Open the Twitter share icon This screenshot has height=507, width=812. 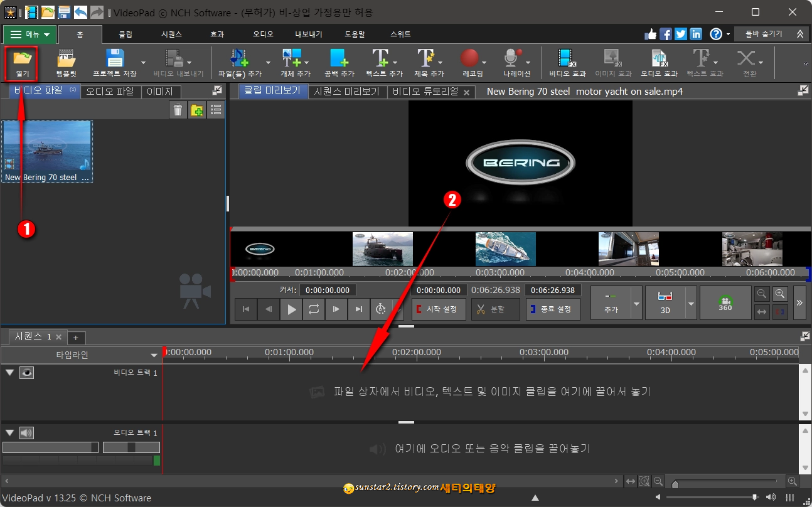(681, 34)
